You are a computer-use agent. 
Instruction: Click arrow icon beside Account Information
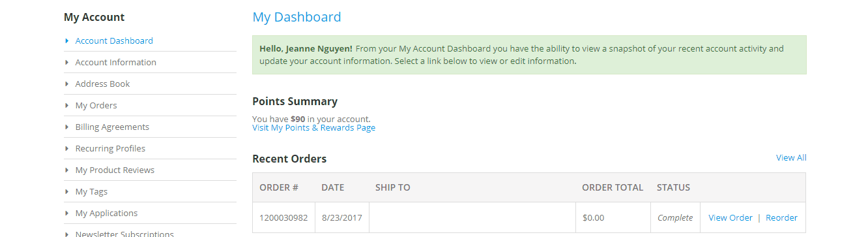click(67, 62)
